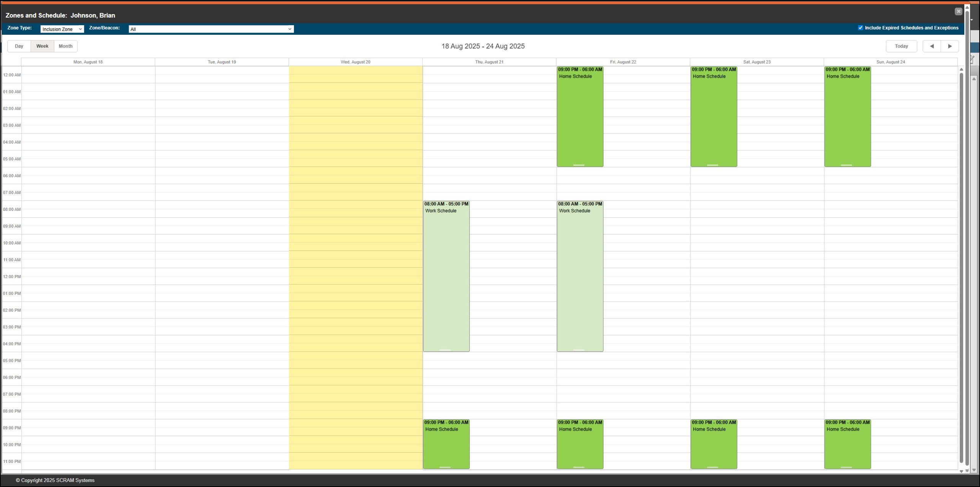
Task: Click the Thursday 09:00 PM Home Schedule block
Action: (x=446, y=444)
